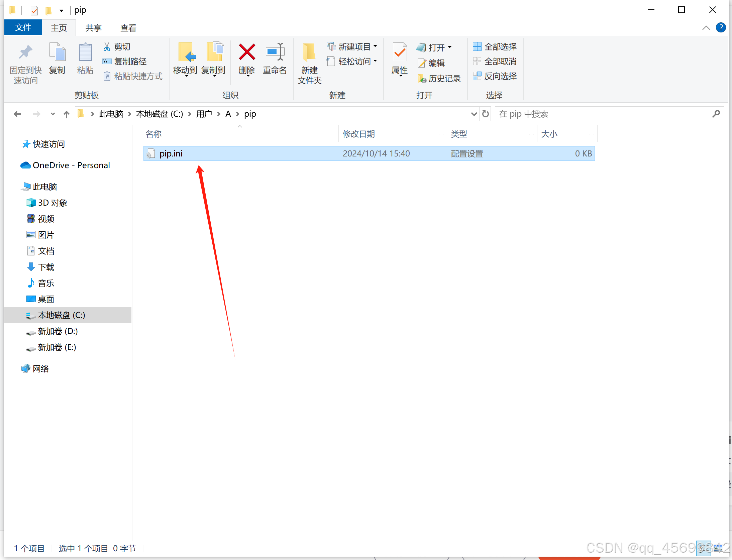Click the Copy icon in the clipboard group
This screenshot has width=732, height=560.
[x=57, y=52]
